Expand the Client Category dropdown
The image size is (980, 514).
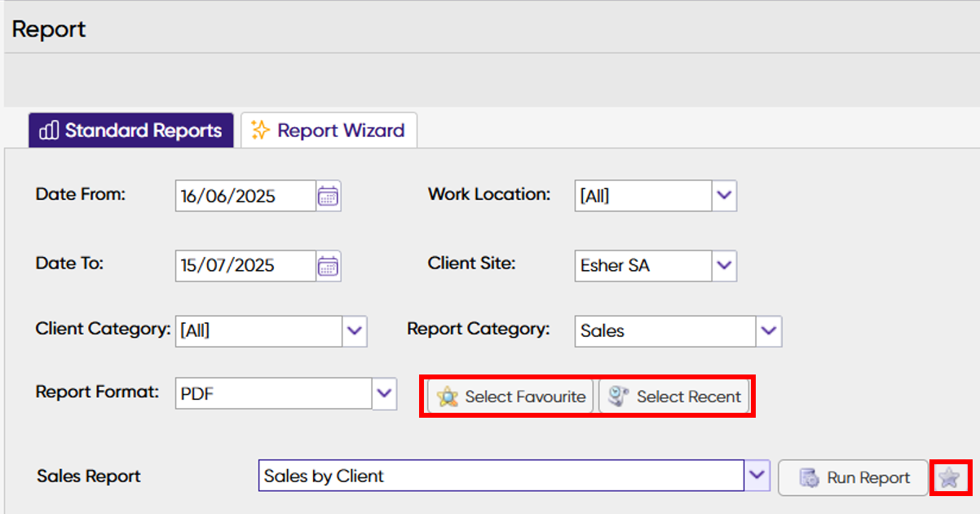[355, 331]
